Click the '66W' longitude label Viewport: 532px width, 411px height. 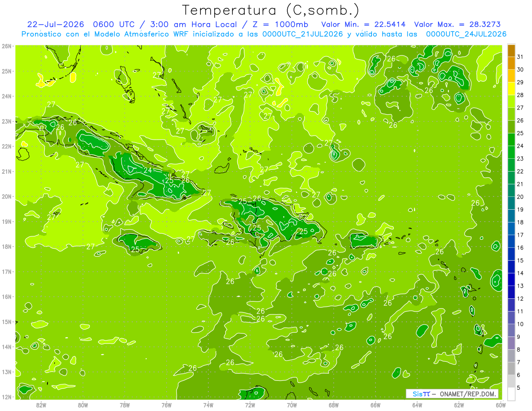[x=376, y=405]
